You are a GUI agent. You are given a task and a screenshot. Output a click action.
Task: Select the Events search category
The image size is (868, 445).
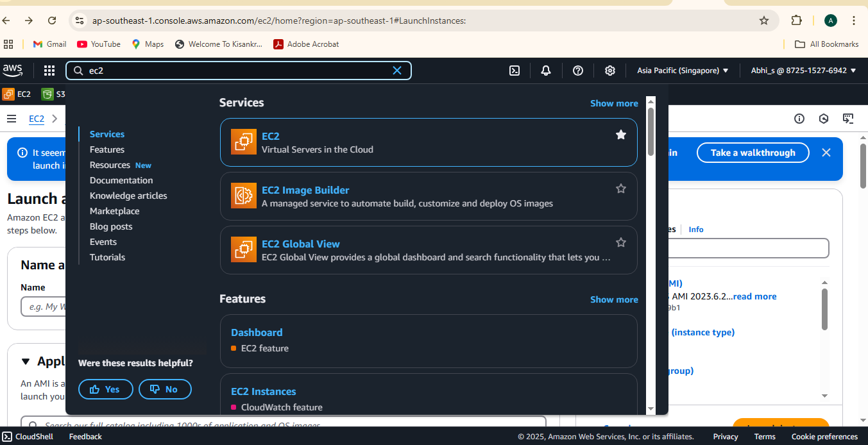pyautogui.click(x=103, y=242)
